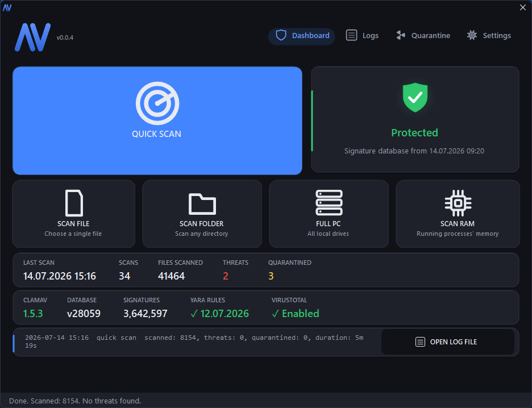
Task: Click the yellow Quarantined count
Action: point(271,276)
